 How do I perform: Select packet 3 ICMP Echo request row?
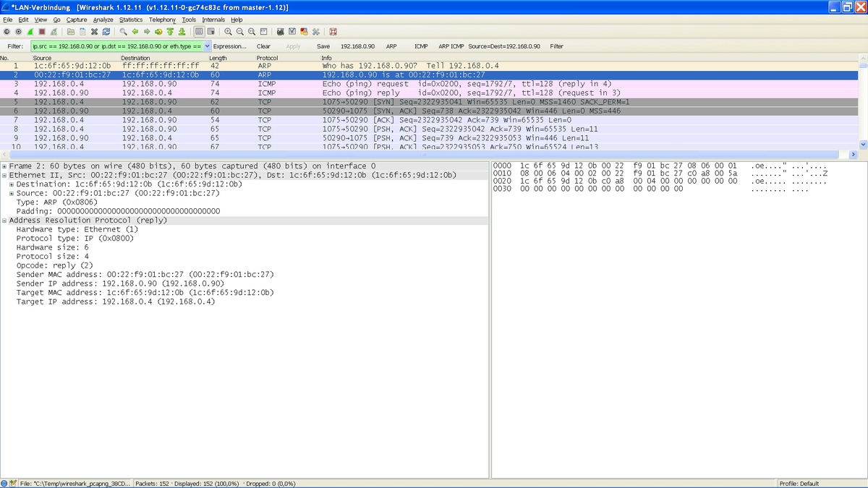(x=429, y=84)
